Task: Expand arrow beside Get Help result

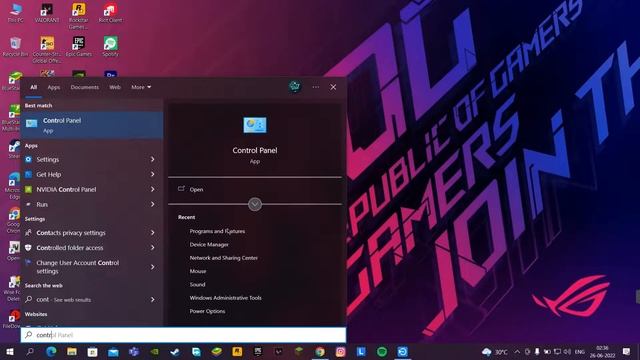Action: click(153, 174)
